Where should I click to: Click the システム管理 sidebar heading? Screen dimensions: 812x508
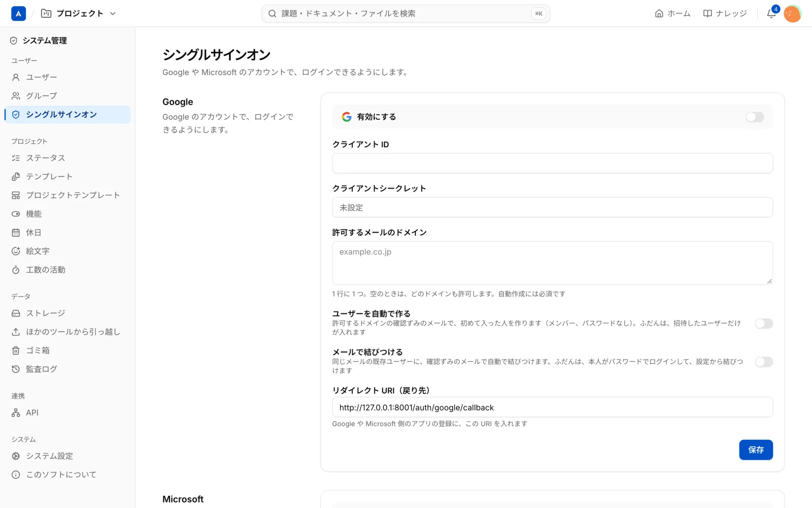pyautogui.click(x=45, y=41)
